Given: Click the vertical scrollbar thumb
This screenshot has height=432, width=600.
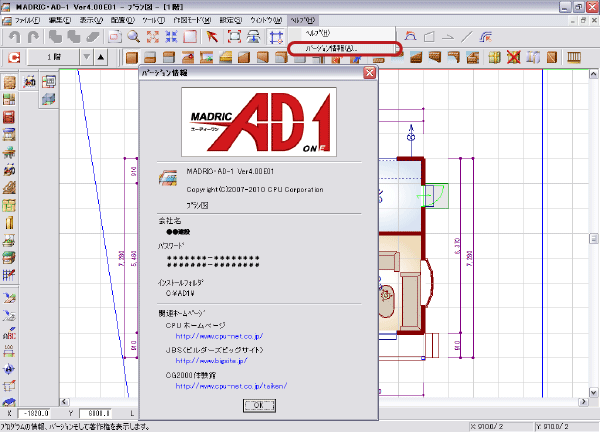Looking at the screenshot, I should click(593, 238).
